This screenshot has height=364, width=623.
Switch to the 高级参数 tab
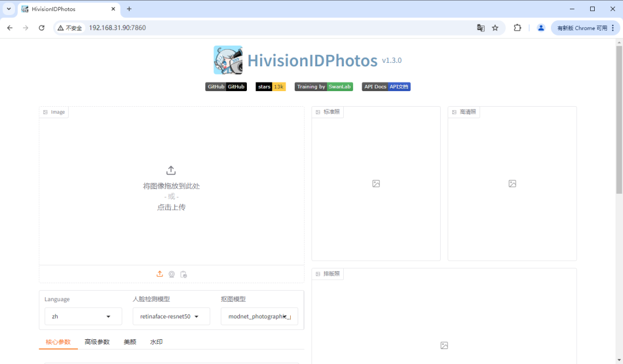[x=97, y=342]
